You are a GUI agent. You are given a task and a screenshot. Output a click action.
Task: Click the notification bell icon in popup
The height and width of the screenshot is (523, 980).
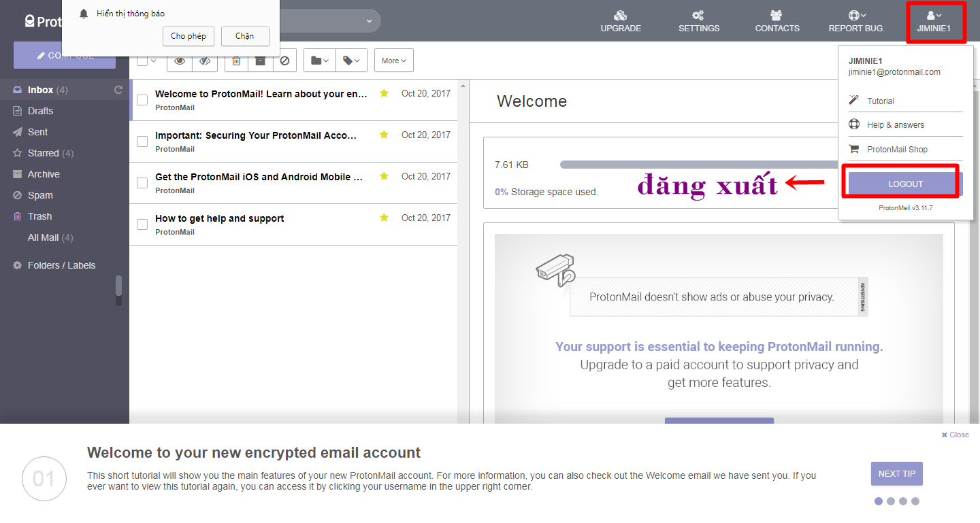tap(84, 14)
